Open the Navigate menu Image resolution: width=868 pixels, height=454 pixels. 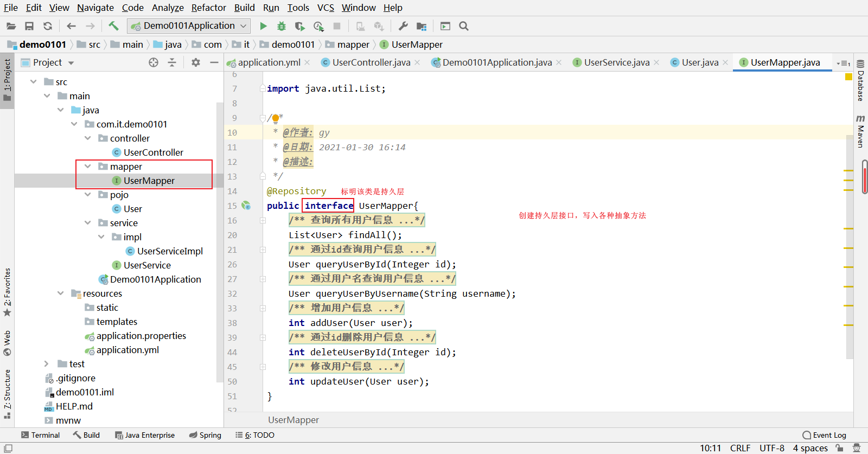tap(95, 8)
